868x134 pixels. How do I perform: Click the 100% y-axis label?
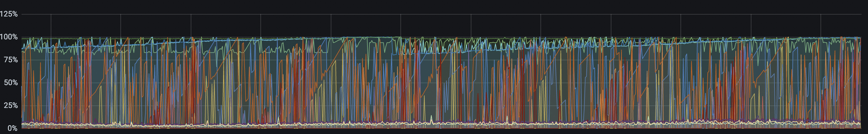[x=9, y=37]
